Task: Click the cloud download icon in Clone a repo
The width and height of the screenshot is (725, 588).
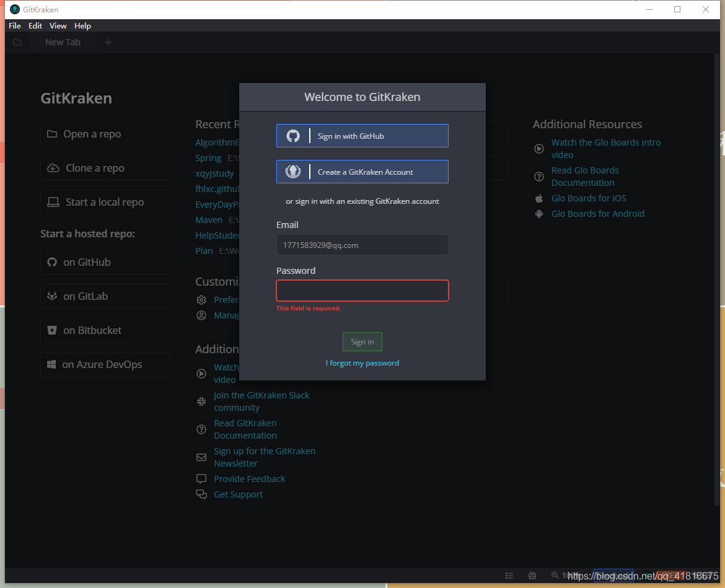Action: tap(53, 168)
